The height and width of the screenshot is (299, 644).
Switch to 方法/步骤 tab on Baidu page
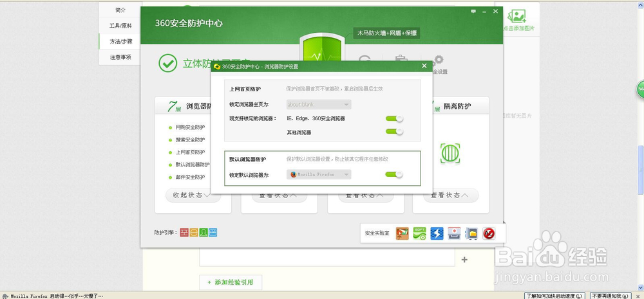[x=120, y=41]
